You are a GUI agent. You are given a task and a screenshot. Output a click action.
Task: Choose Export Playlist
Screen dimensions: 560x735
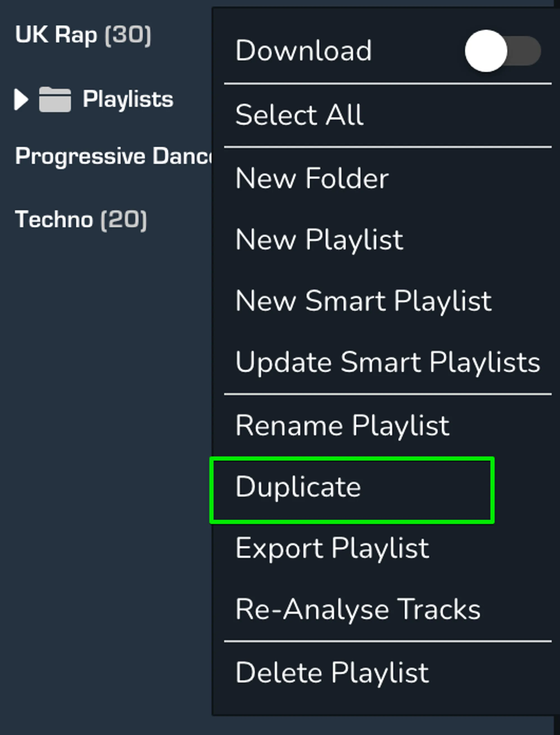click(332, 548)
